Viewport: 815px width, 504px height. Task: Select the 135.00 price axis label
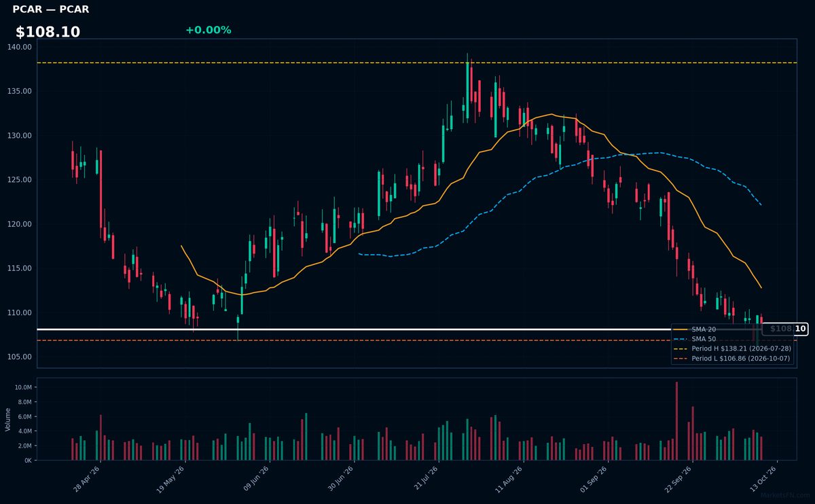(20, 91)
